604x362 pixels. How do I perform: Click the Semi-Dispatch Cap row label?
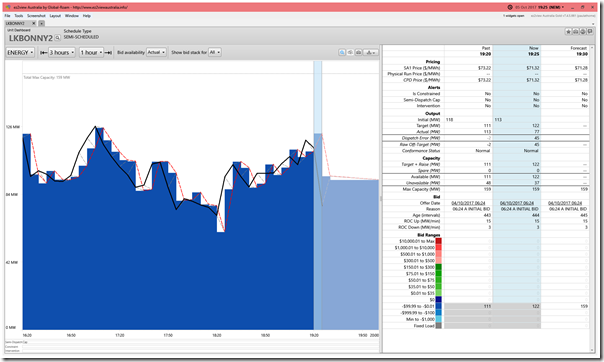(x=421, y=100)
